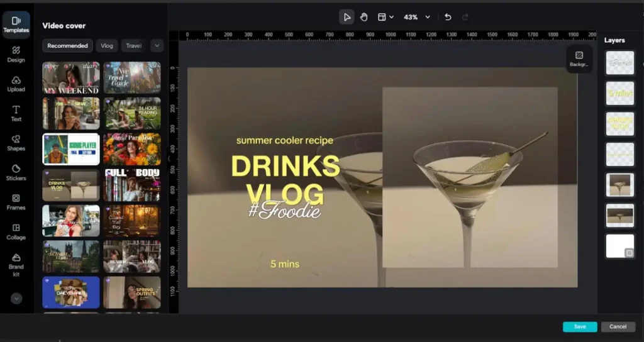The height and width of the screenshot is (342, 644).
Task: Select the 'summer cooler recipe' text on canvas
Action: click(x=285, y=140)
